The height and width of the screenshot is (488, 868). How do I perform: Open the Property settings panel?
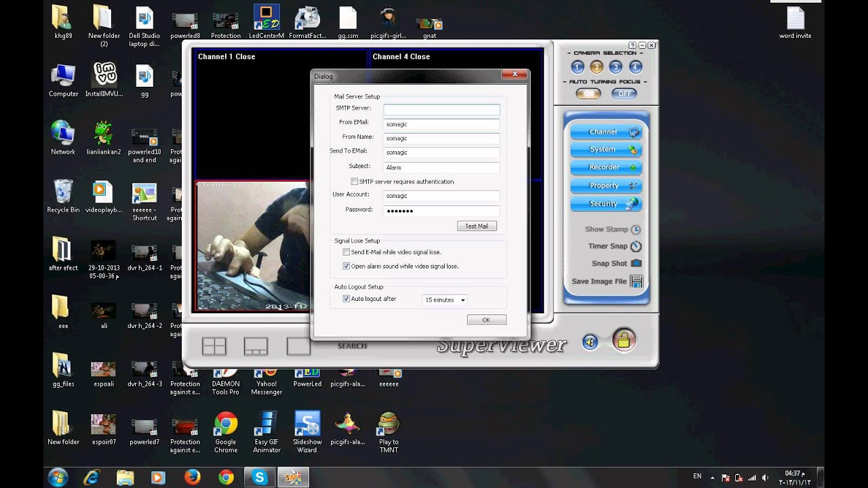click(x=606, y=185)
